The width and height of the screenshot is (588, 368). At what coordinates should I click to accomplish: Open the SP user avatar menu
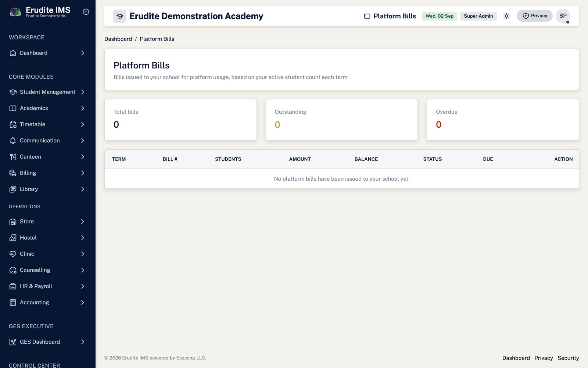[563, 16]
